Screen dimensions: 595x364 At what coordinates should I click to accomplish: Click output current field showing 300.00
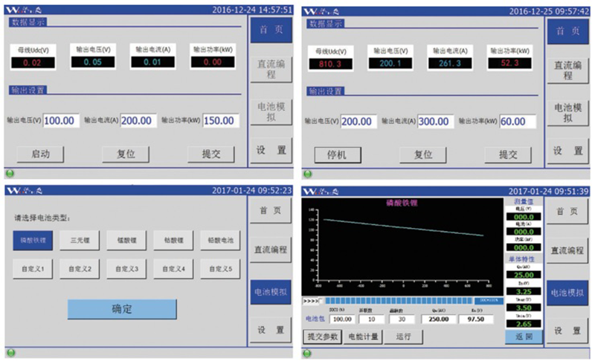click(436, 121)
